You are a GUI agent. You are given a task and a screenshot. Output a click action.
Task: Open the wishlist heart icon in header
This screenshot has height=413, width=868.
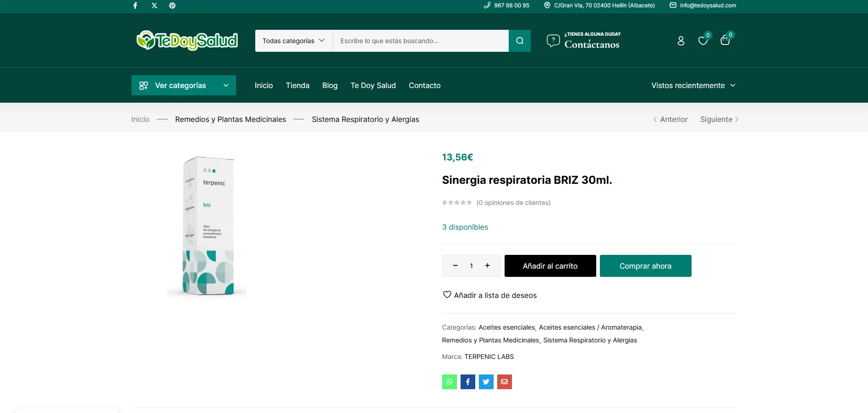pos(703,41)
